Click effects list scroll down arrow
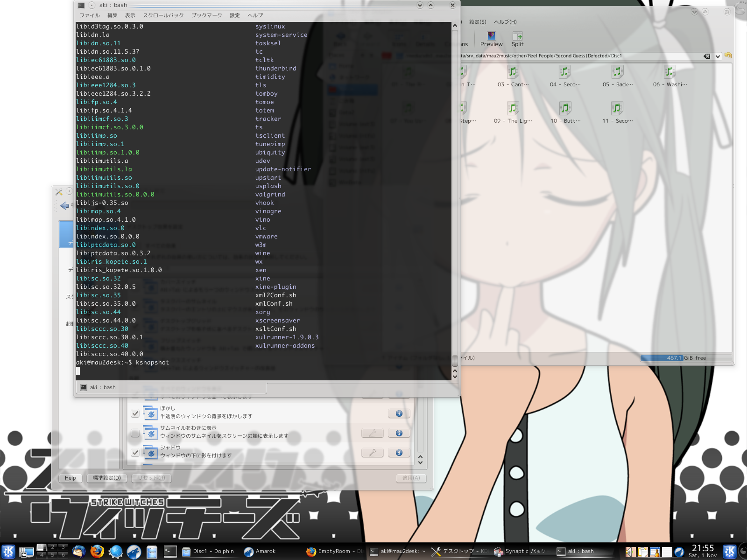The height and width of the screenshot is (560, 747). (420, 462)
